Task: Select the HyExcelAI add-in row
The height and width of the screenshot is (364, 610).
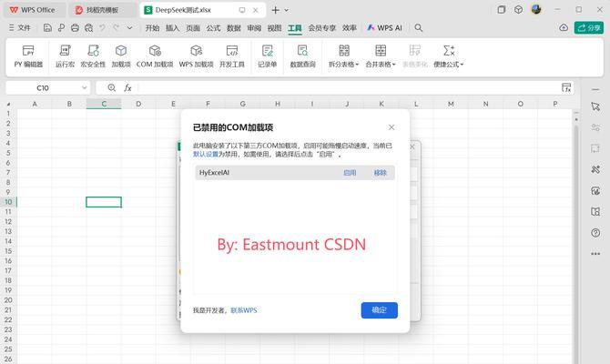Action: coord(295,173)
